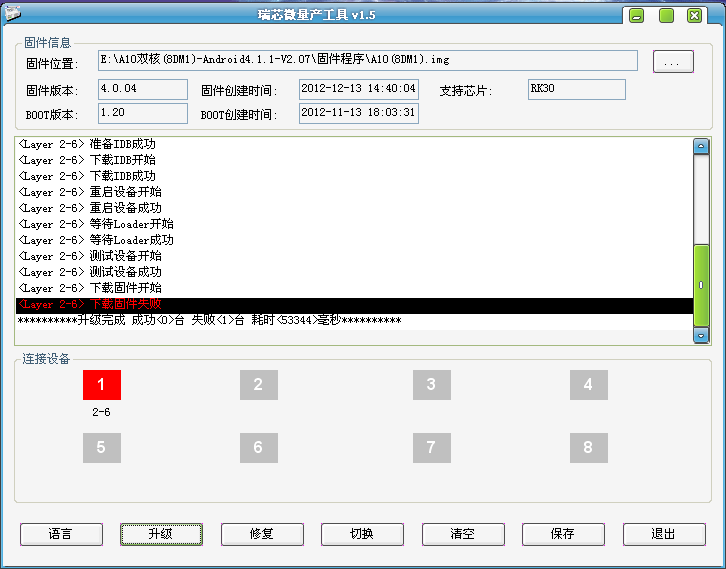Viewport: 726px width, 569px height.
Task: Open firmware browse '...' button
Action: pyautogui.click(x=673, y=62)
